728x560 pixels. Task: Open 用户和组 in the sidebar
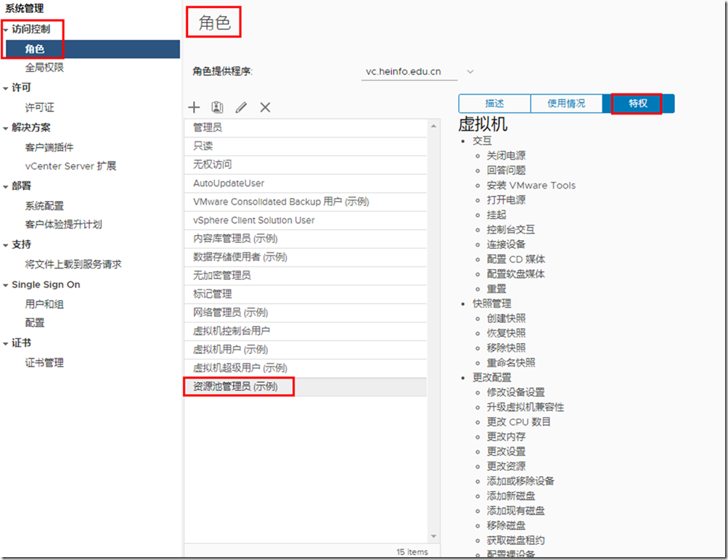[x=44, y=305]
